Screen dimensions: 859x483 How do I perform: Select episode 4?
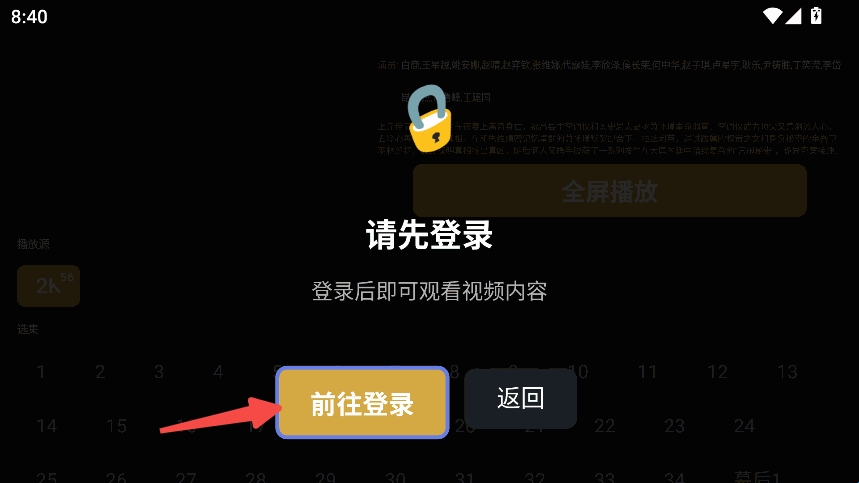tap(218, 372)
